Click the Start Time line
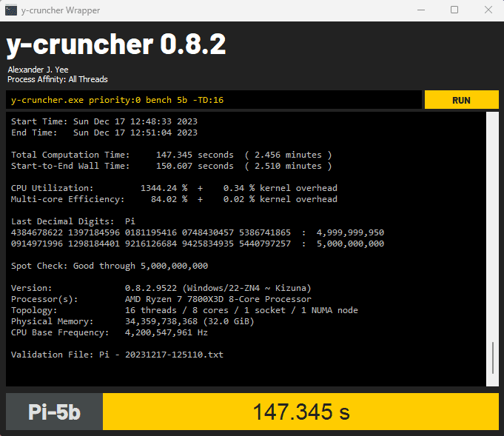504x436 pixels. (x=104, y=121)
